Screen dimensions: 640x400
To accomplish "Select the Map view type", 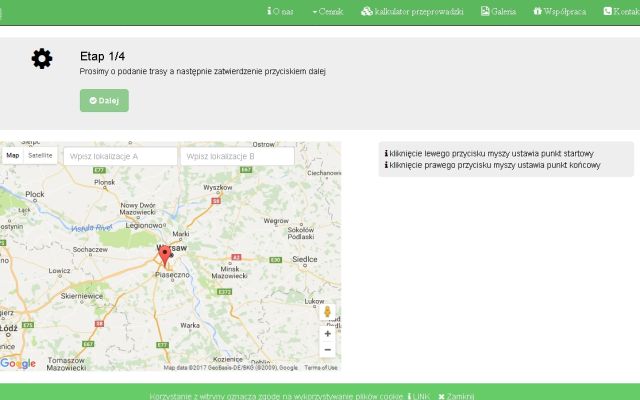I will [x=13, y=156].
